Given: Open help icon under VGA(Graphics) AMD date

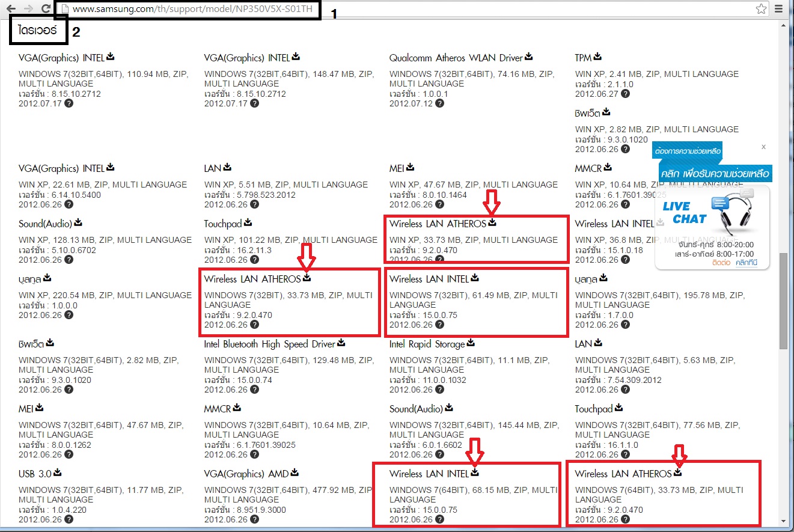Looking at the screenshot, I should click(255, 519).
